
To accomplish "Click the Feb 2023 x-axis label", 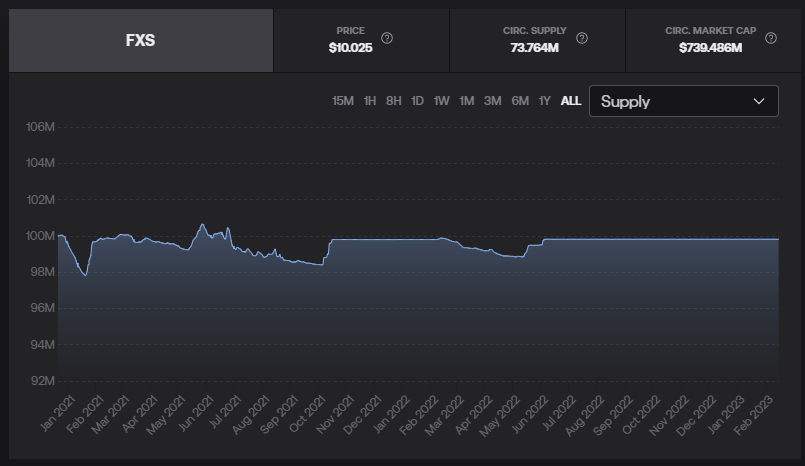I will point(753,416).
